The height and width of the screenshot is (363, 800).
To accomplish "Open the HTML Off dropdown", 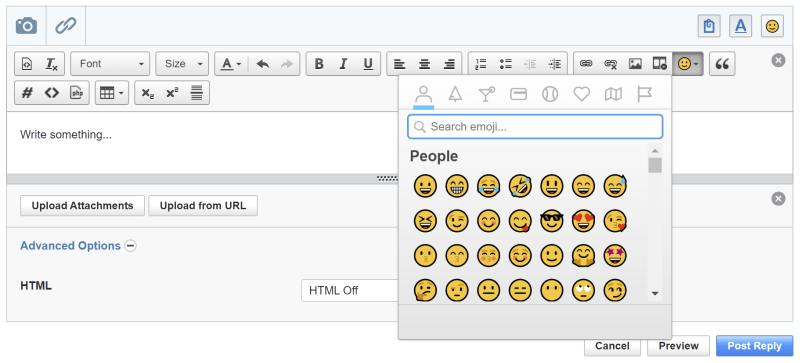I will click(349, 291).
